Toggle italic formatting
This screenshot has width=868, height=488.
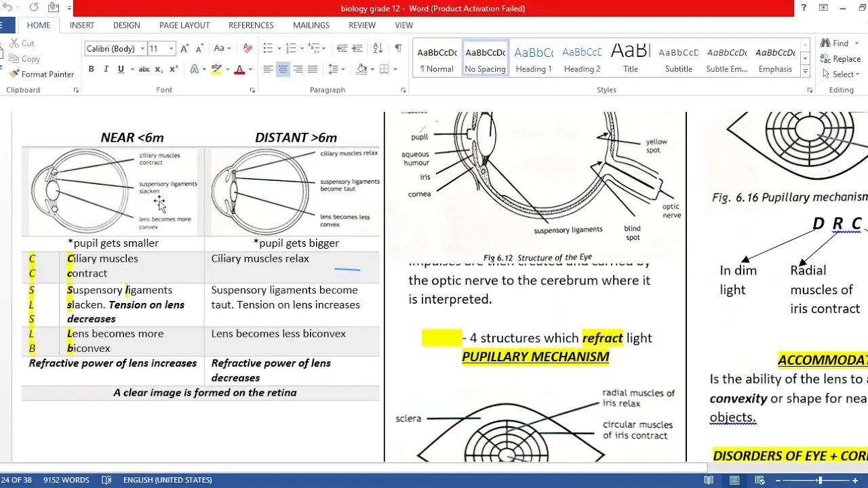pyautogui.click(x=106, y=69)
